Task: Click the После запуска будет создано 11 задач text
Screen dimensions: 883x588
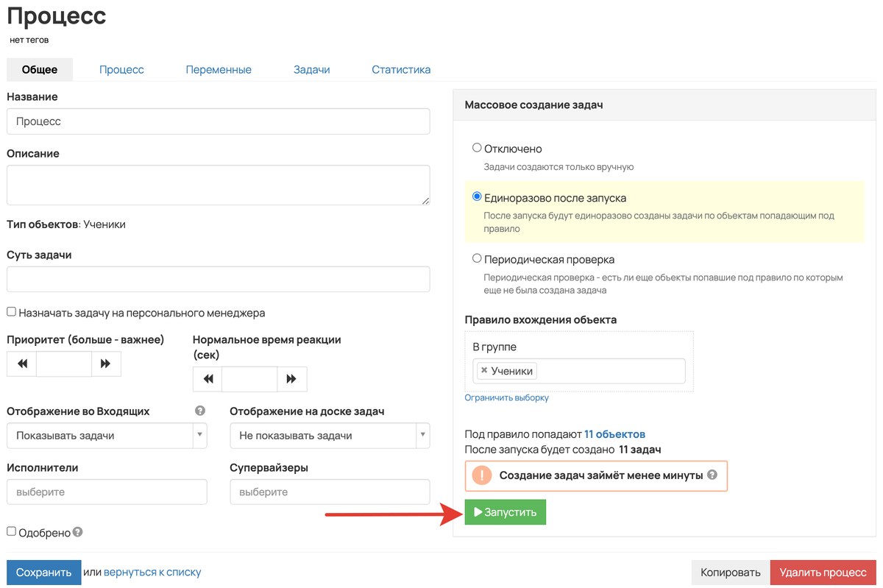Action: tap(563, 449)
